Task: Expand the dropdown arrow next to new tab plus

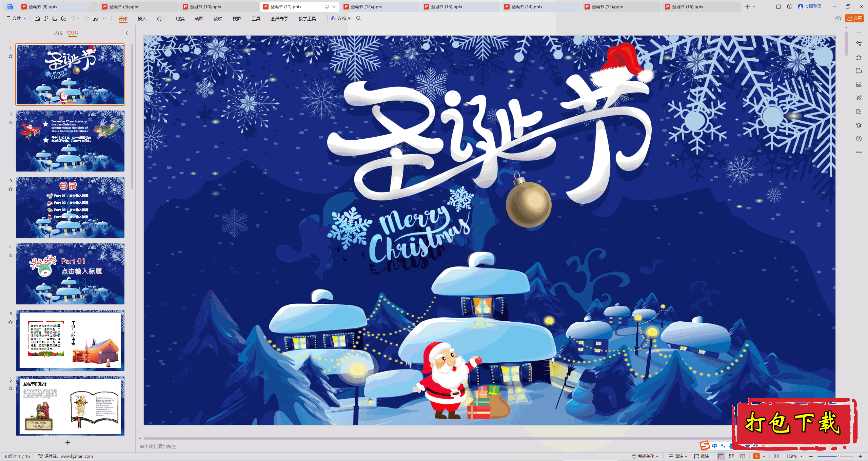Action: coord(754,7)
